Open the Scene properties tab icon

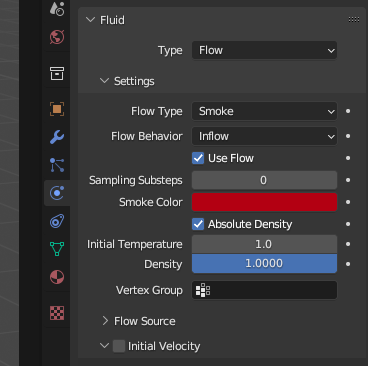[x=57, y=8]
